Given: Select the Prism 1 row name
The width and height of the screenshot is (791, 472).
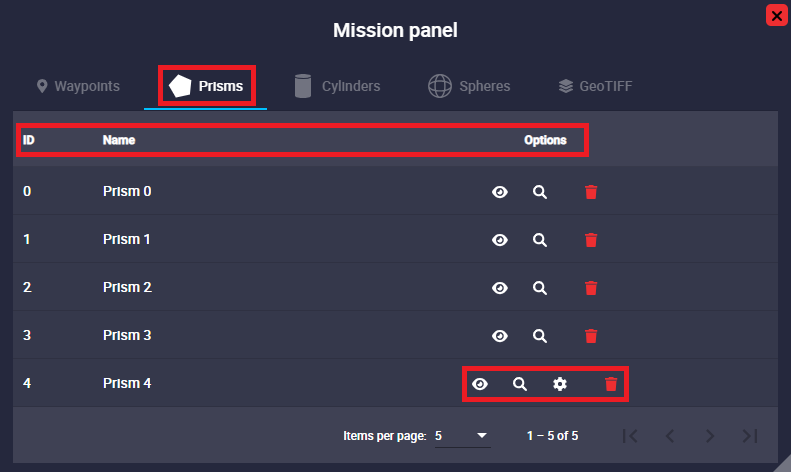Looking at the screenshot, I should point(127,240).
